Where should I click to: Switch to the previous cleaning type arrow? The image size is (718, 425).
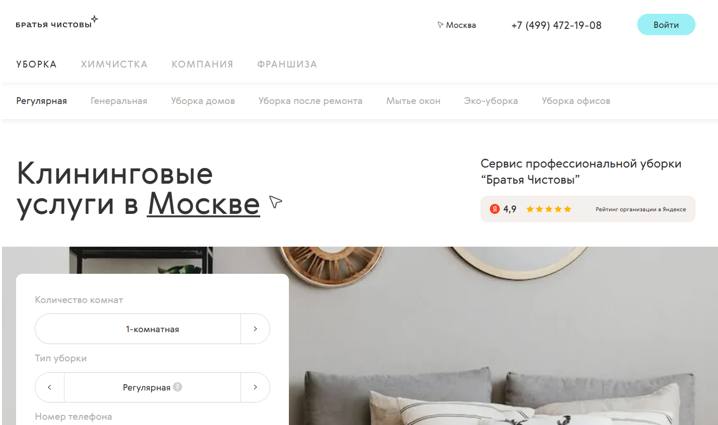click(x=49, y=387)
